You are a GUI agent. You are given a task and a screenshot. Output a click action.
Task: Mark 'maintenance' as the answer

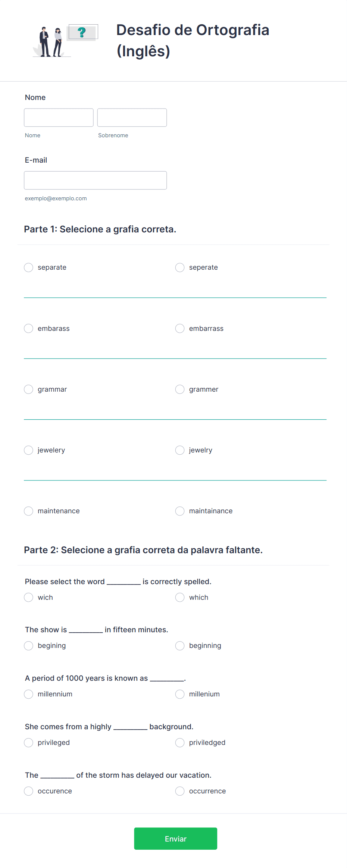[x=29, y=511]
